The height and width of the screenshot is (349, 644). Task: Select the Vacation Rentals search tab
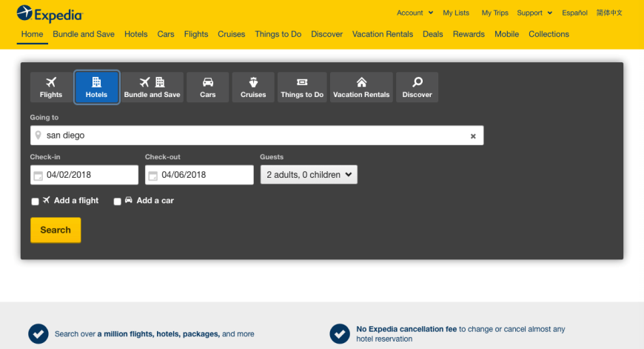361,87
